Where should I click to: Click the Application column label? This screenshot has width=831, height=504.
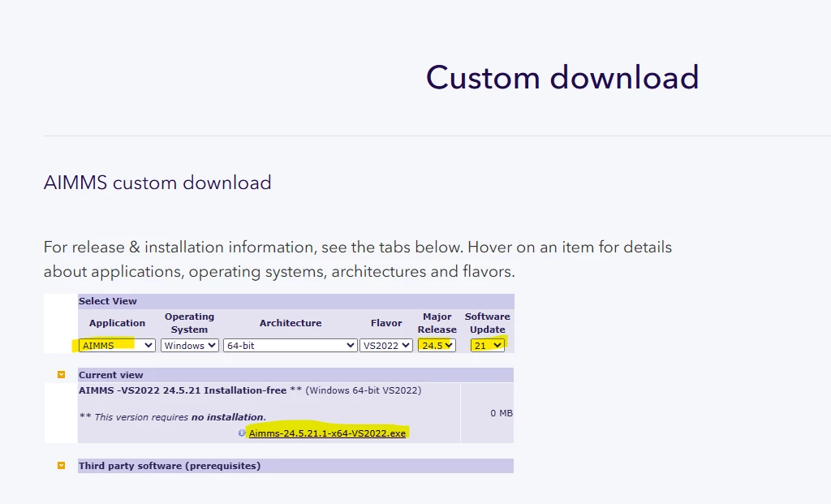pos(117,323)
